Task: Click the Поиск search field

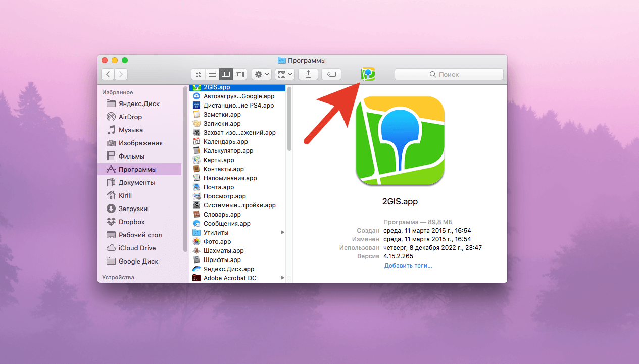Action: tap(449, 74)
